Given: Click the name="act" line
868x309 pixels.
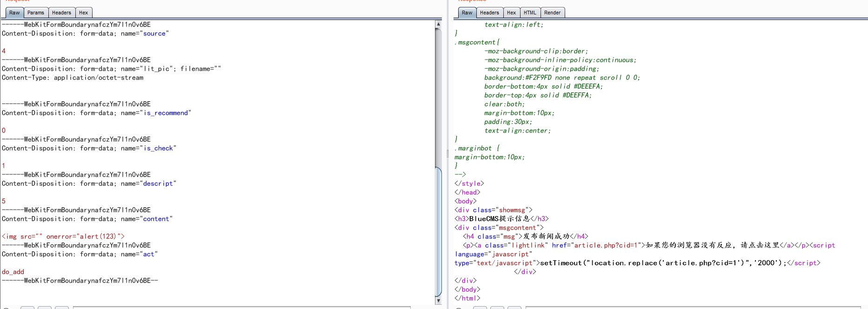Looking at the screenshot, I should pyautogui.click(x=80, y=254).
